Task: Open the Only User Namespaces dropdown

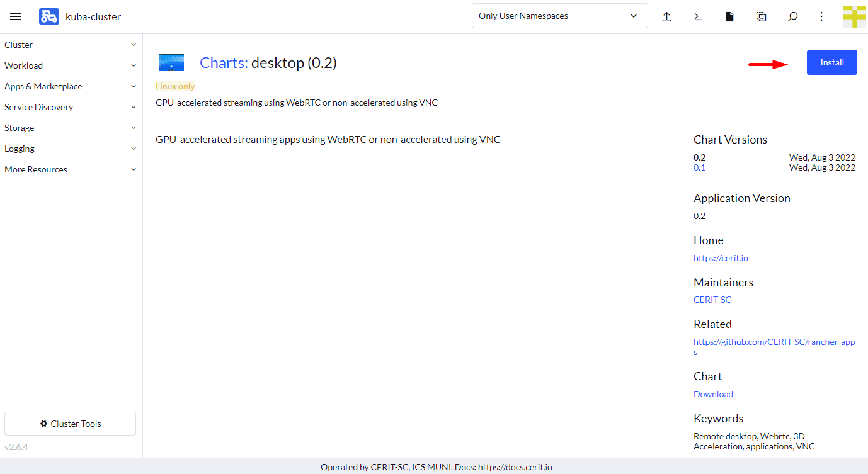Action: point(559,16)
